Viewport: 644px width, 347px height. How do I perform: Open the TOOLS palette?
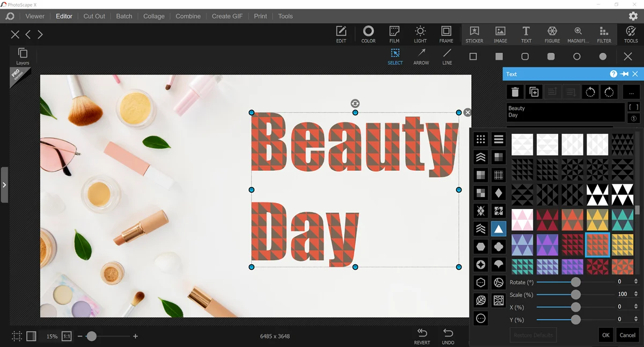coord(631,34)
